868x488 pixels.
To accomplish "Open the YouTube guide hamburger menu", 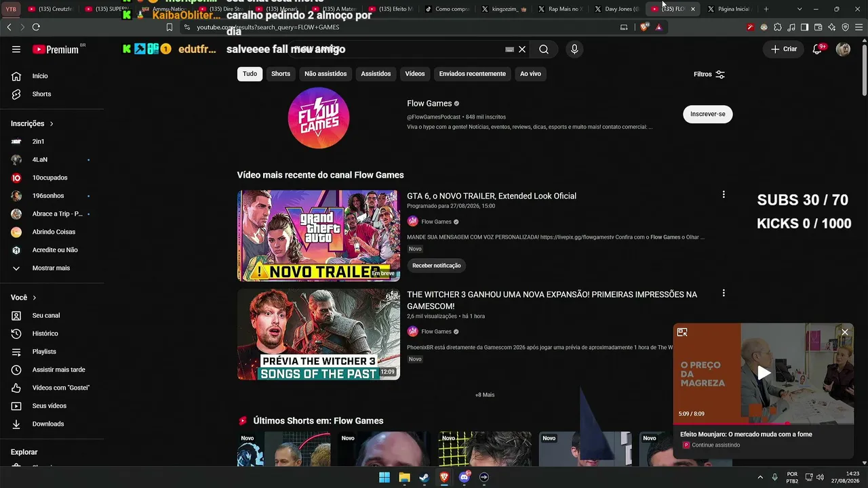I will pos(16,49).
